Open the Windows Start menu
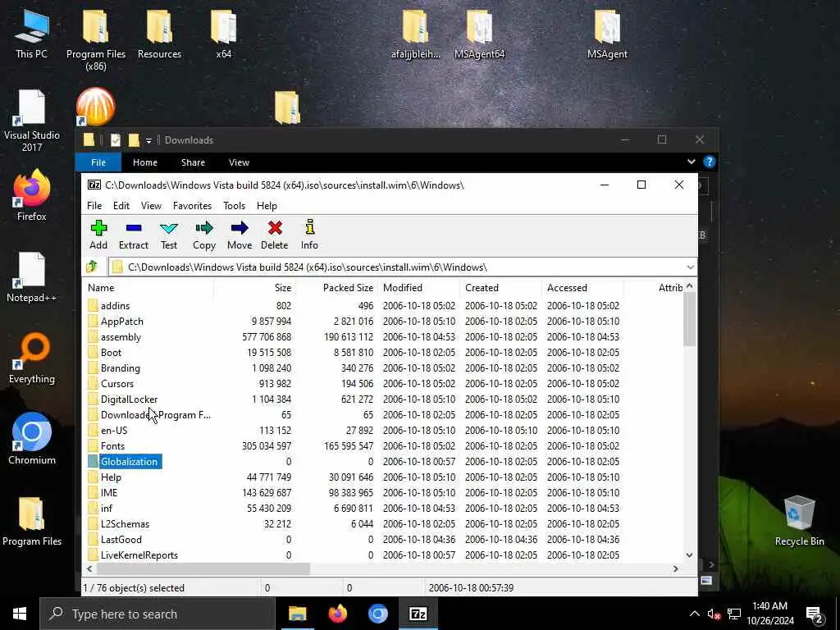Screen dimensions: 840x630 pos(20,614)
